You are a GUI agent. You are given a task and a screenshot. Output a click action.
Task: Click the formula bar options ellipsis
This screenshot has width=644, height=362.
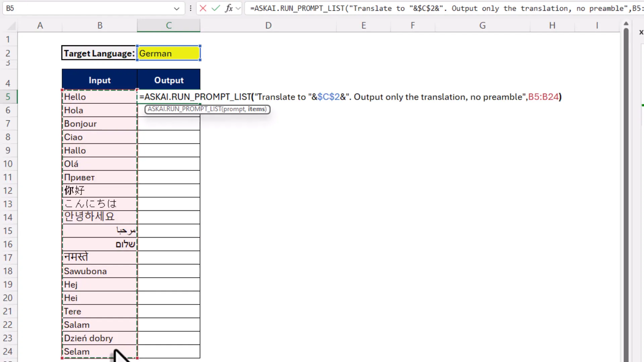(x=191, y=8)
